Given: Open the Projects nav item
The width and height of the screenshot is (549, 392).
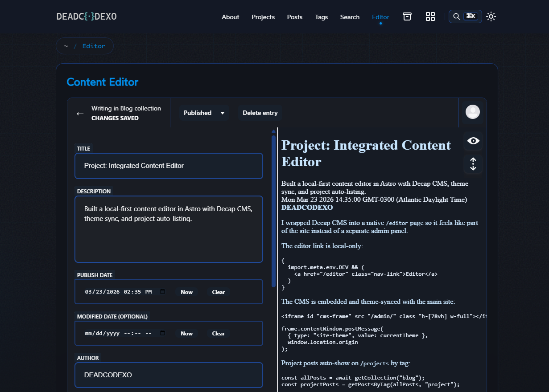Looking at the screenshot, I should point(263,17).
